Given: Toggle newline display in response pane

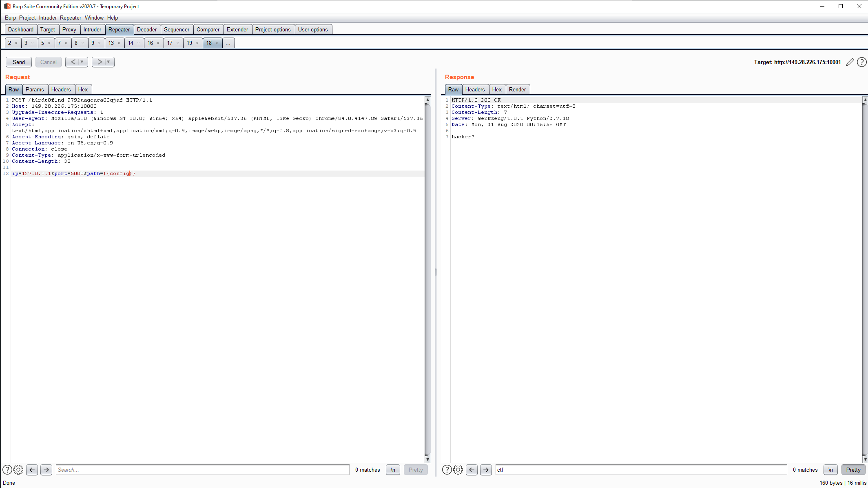Looking at the screenshot, I should pyautogui.click(x=830, y=470).
